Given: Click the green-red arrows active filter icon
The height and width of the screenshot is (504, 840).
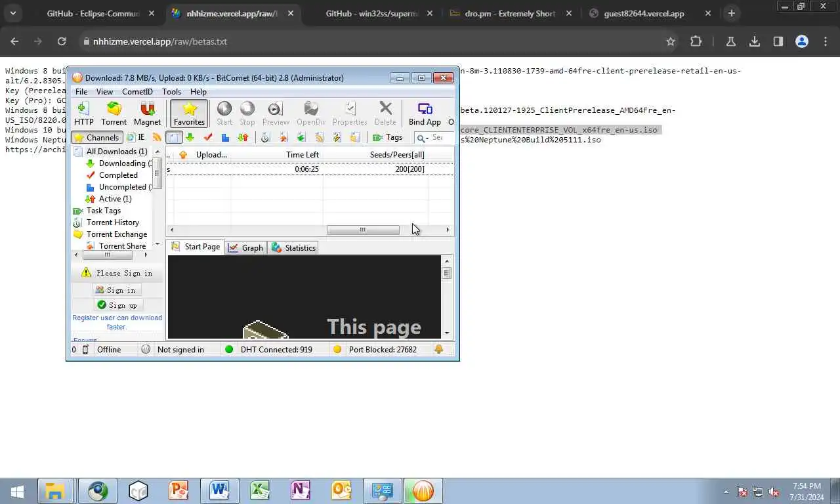Looking at the screenshot, I should point(243,137).
